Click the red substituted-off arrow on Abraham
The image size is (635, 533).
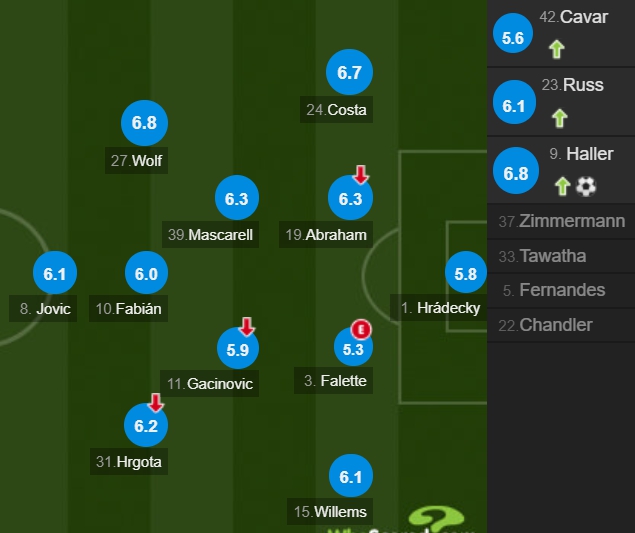point(360,174)
